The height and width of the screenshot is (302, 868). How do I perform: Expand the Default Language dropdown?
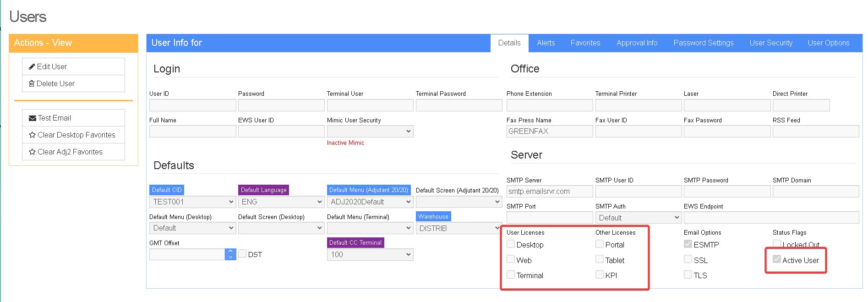tap(281, 202)
